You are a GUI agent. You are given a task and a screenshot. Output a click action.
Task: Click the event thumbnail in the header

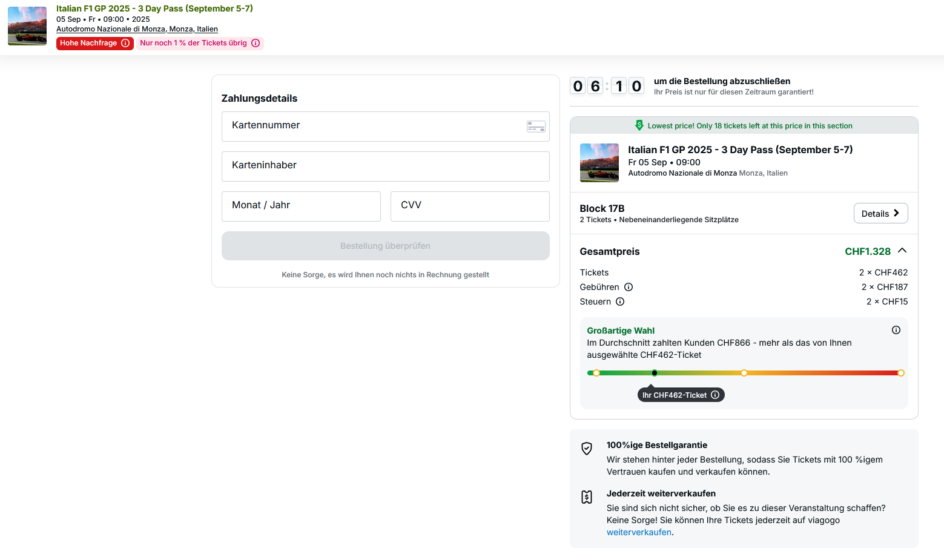[x=27, y=26]
